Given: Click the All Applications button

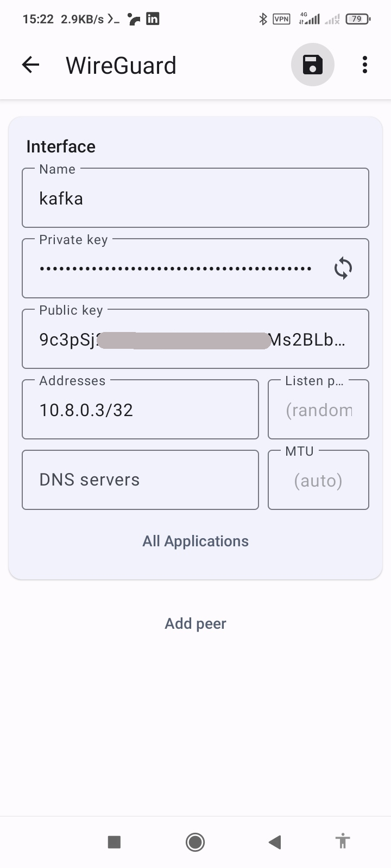Looking at the screenshot, I should tap(195, 541).
